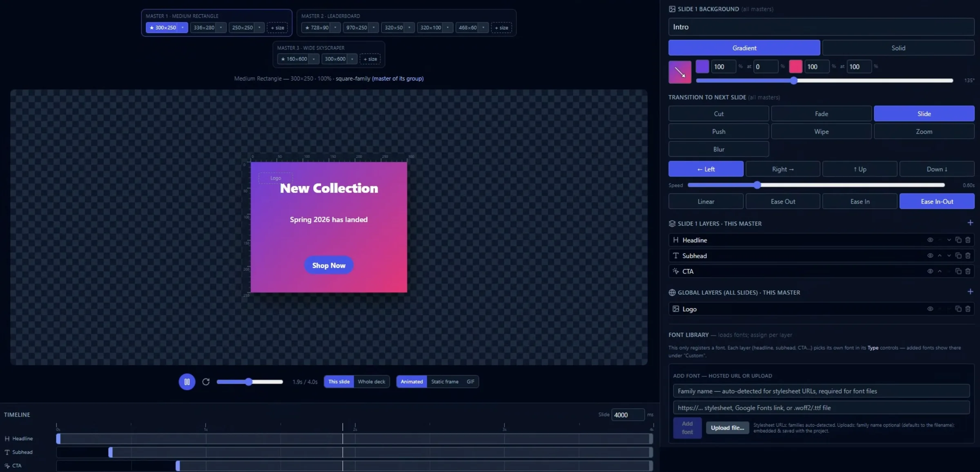
Task: Switch preview mode to GIF
Action: pyautogui.click(x=470, y=382)
